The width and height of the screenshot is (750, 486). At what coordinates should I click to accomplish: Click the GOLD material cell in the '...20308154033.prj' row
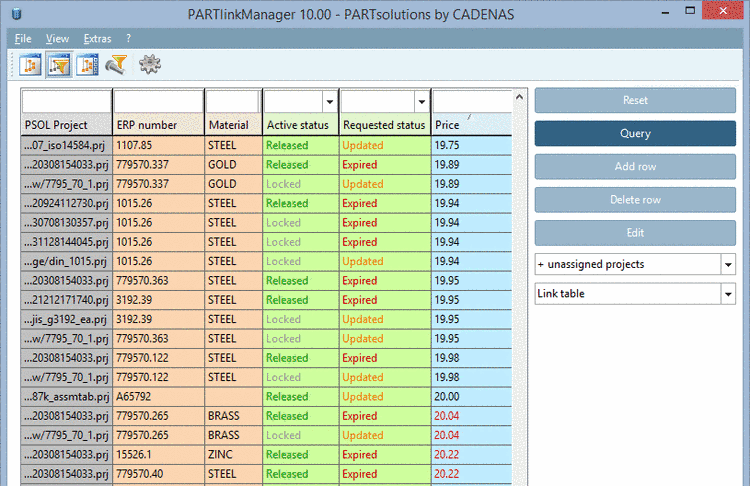233,165
